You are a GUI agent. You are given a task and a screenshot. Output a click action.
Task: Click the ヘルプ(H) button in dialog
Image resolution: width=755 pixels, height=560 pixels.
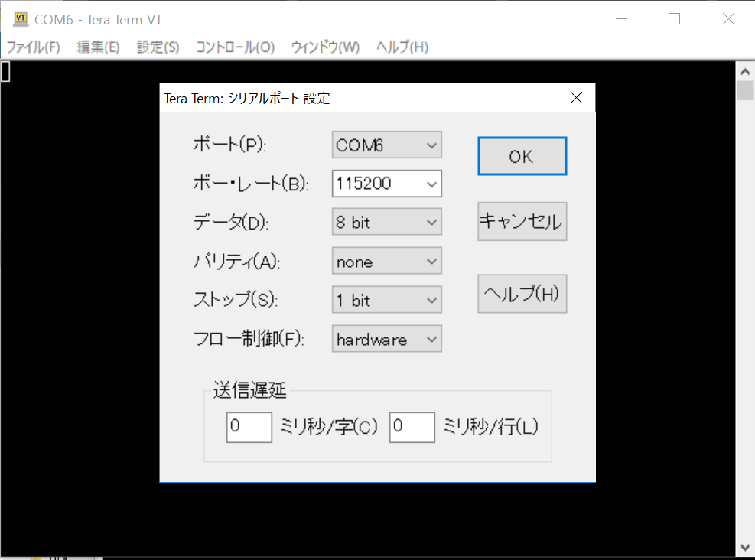(522, 294)
